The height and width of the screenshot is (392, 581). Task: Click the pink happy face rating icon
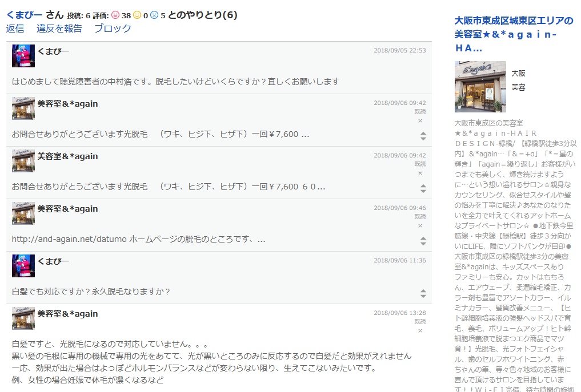click(115, 15)
